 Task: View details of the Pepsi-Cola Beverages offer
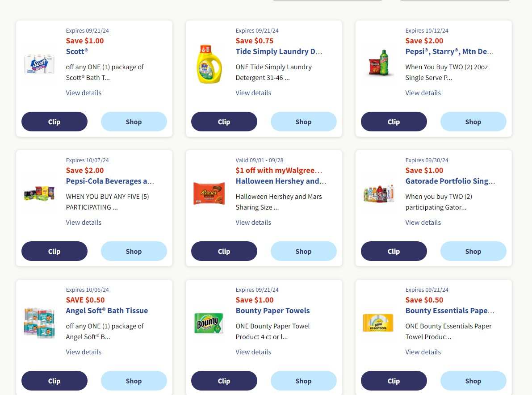pos(84,222)
